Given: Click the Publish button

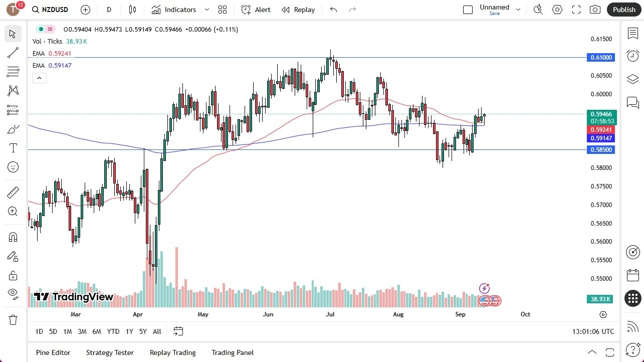Looking at the screenshot, I should [623, 10].
